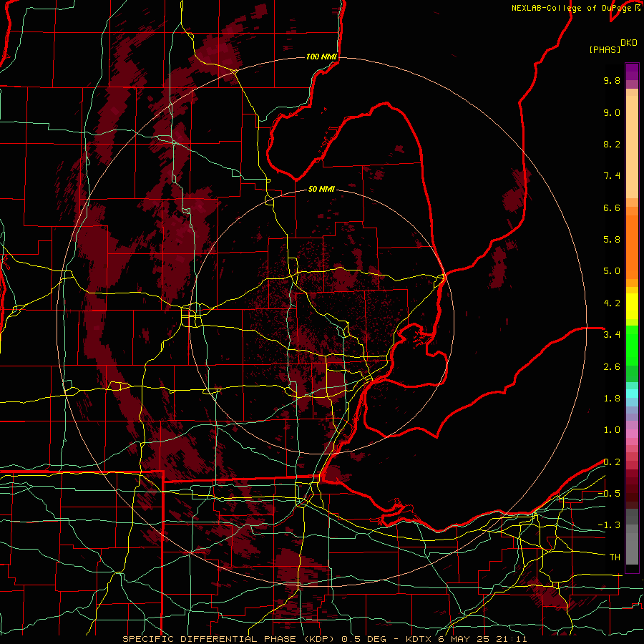Click the 9.8 color scale value

612,80
